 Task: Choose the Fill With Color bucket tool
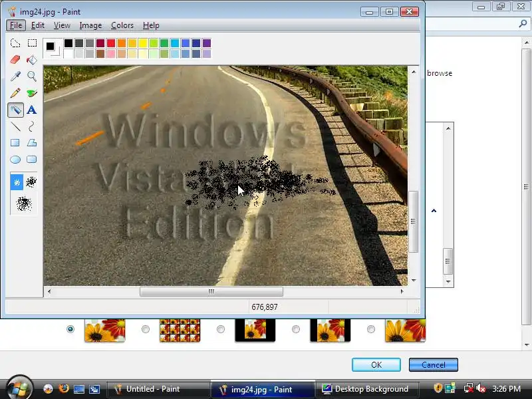tap(32, 60)
